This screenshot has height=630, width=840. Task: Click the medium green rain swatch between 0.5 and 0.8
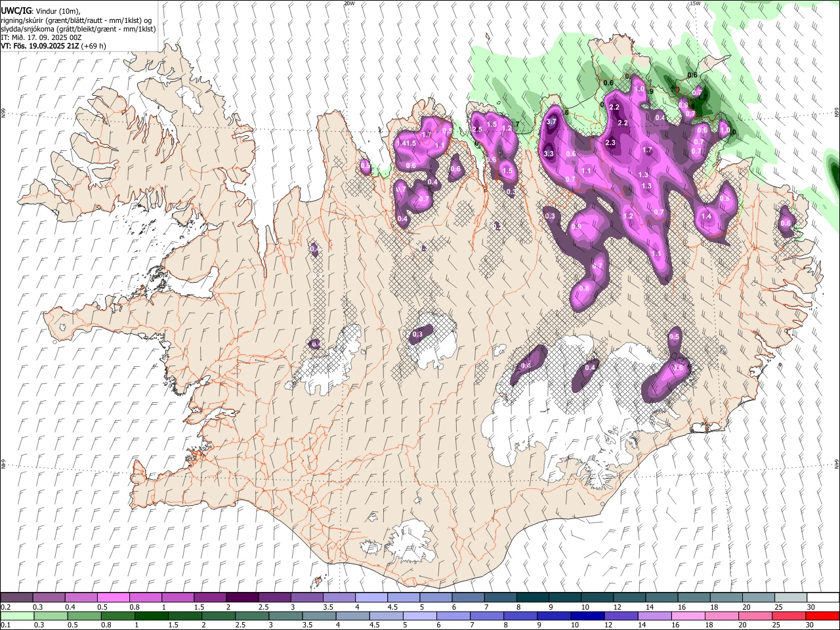83,616
